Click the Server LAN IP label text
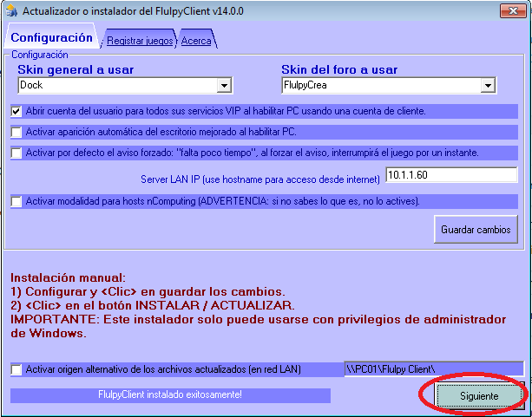This screenshot has height=417, width=532. tap(259, 179)
